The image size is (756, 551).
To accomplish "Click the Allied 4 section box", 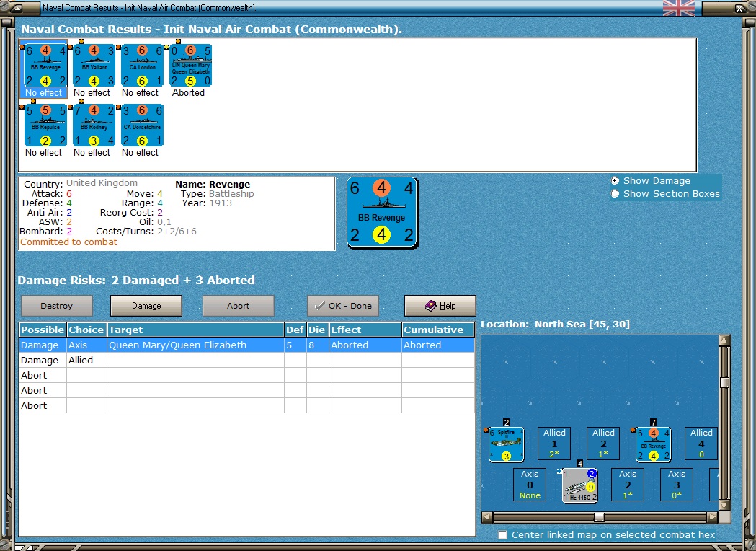I will 701,444.
